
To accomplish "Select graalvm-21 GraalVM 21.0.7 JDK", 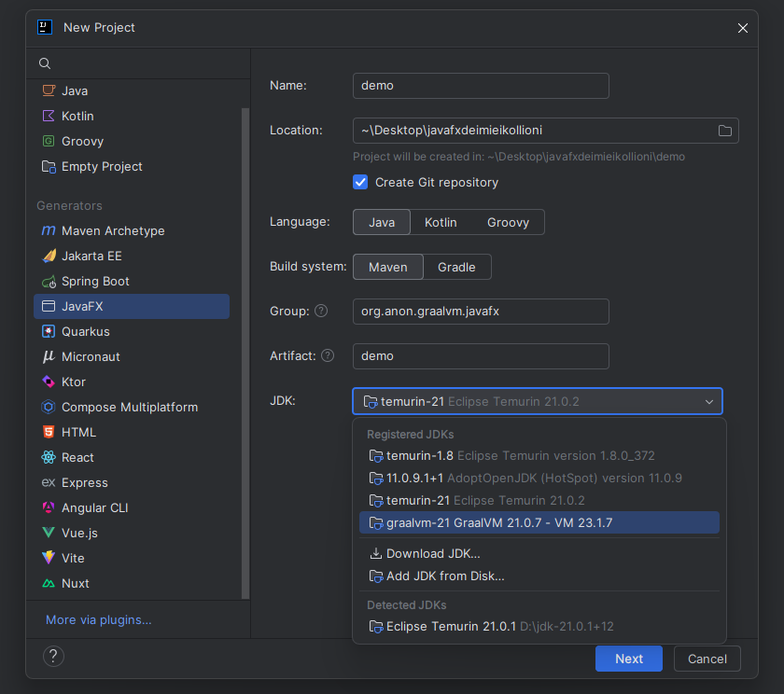I will tap(539, 522).
